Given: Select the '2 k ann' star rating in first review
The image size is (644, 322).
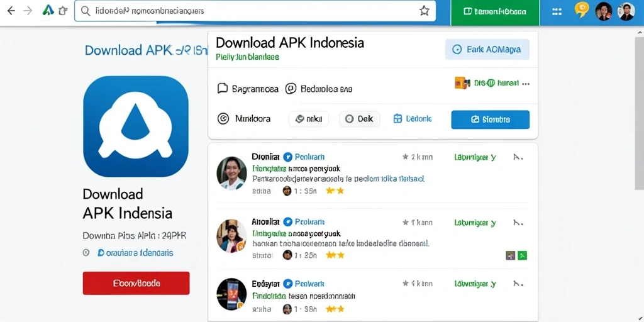Looking at the screenshot, I should pyautogui.click(x=418, y=157).
